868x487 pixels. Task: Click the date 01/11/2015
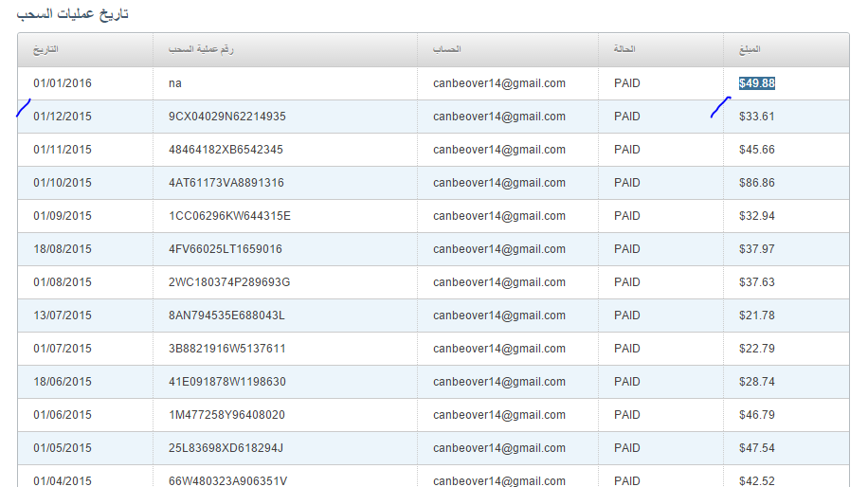pyautogui.click(x=63, y=150)
